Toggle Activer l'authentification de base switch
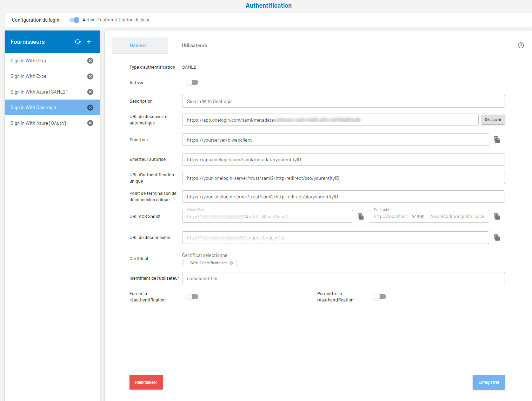The height and width of the screenshot is (401, 532). coord(74,20)
